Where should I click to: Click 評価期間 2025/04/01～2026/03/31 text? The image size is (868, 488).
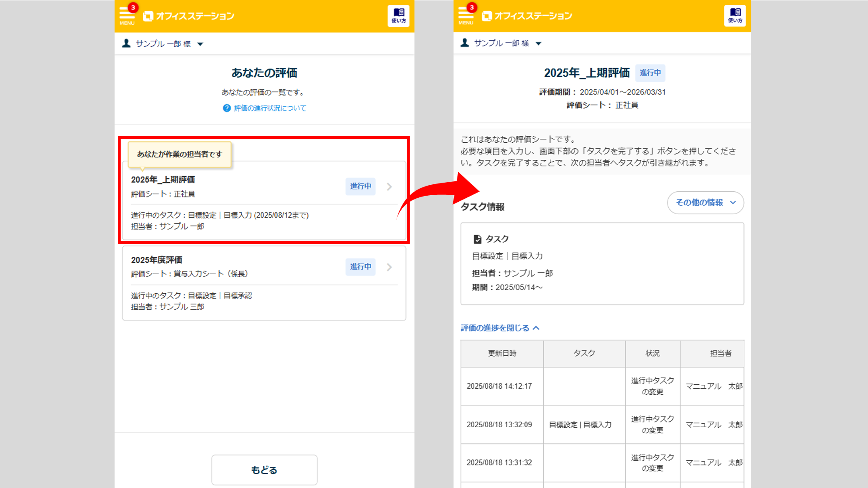(x=602, y=92)
